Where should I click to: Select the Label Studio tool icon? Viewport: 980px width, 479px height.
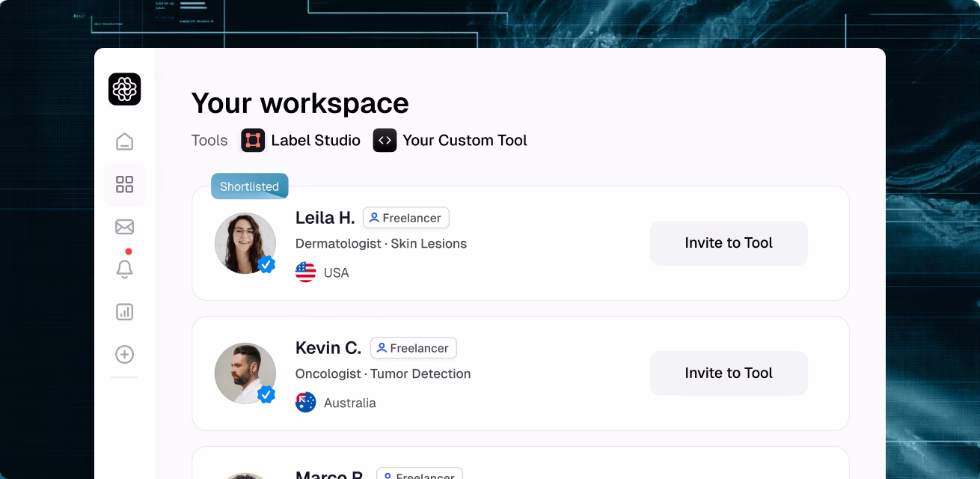(253, 140)
